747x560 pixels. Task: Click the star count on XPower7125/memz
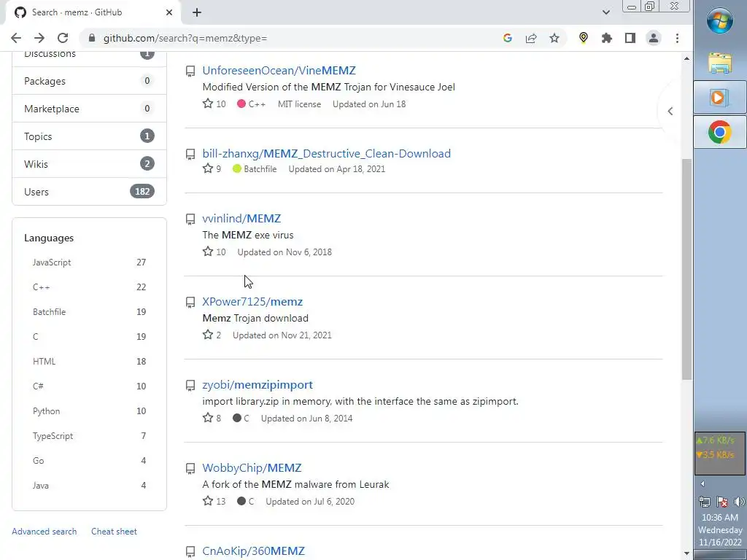[212, 335]
